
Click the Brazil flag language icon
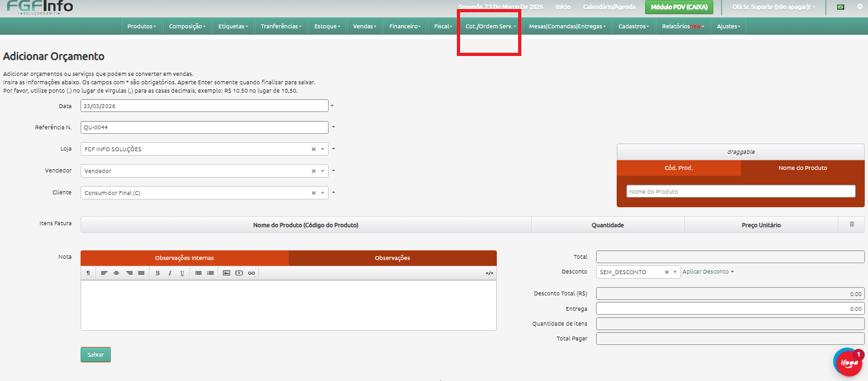[840, 6]
